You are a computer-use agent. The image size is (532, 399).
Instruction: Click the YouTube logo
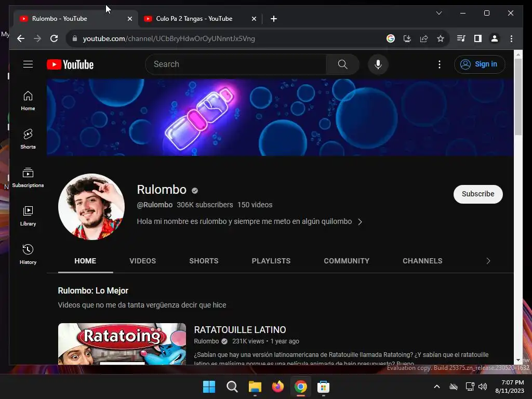pyautogui.click(x=70, y=64)
